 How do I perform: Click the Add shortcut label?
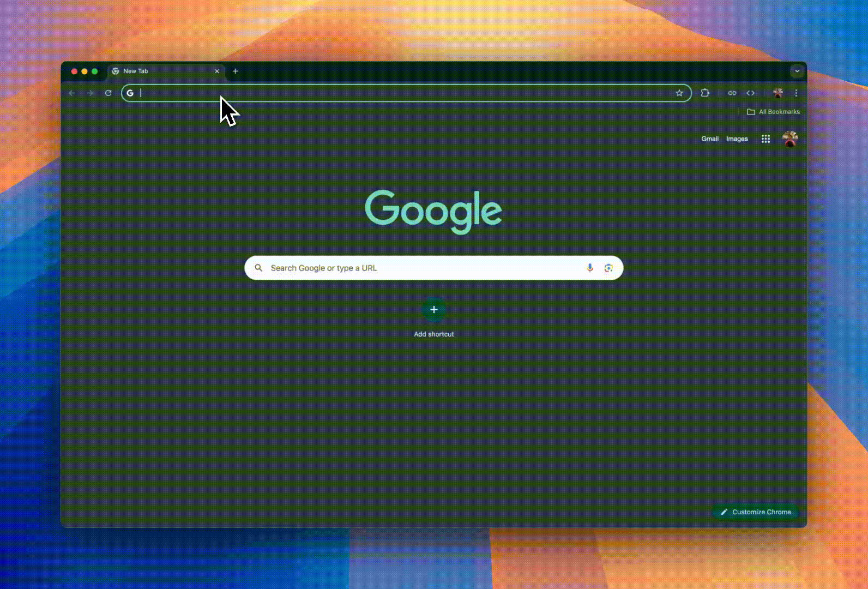(x=434, y=334)
